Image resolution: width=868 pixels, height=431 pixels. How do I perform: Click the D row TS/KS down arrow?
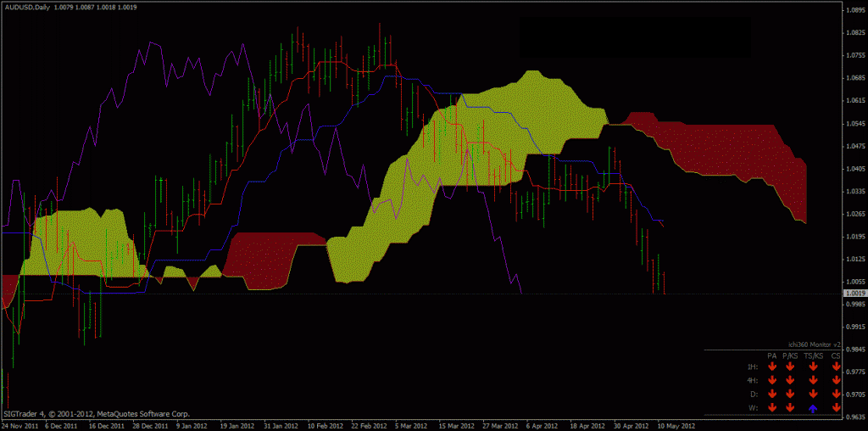pos(813,395)
